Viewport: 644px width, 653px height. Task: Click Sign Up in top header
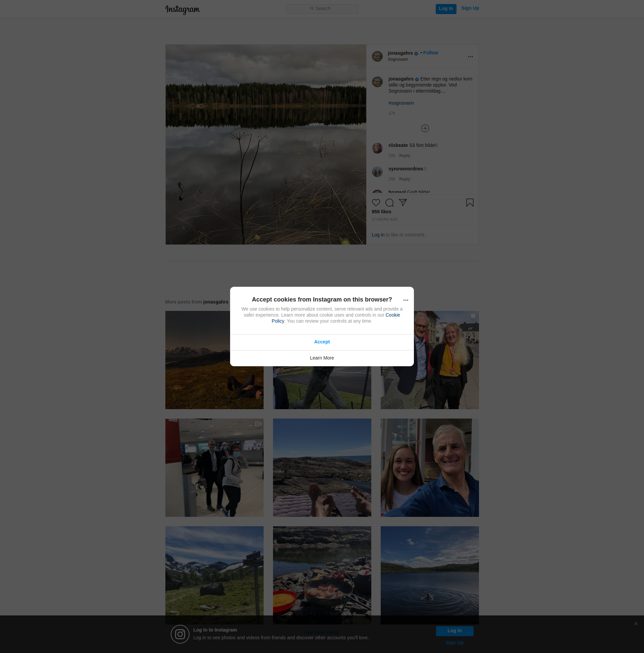470,8
